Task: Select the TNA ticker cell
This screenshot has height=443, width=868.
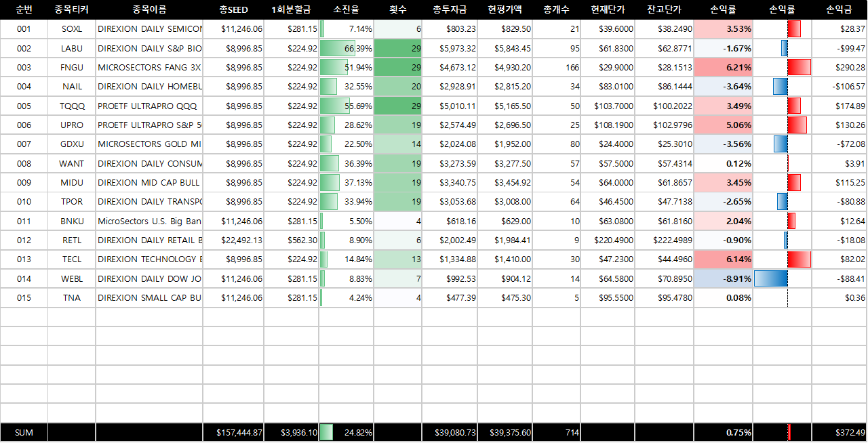Action: (x=71, y=297)
